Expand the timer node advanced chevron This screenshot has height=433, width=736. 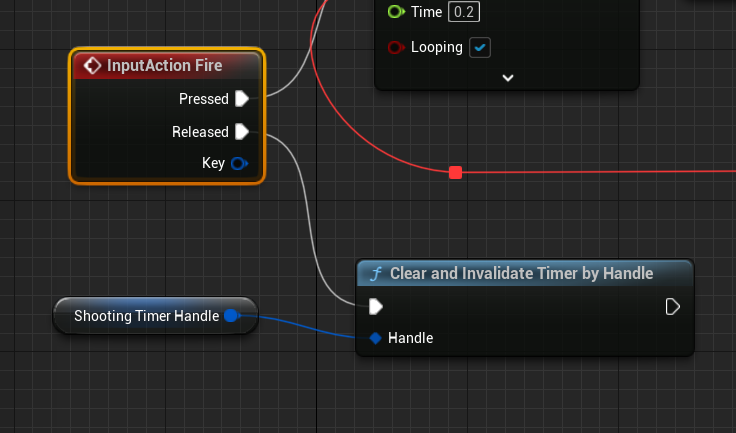[x=507, y=78]
